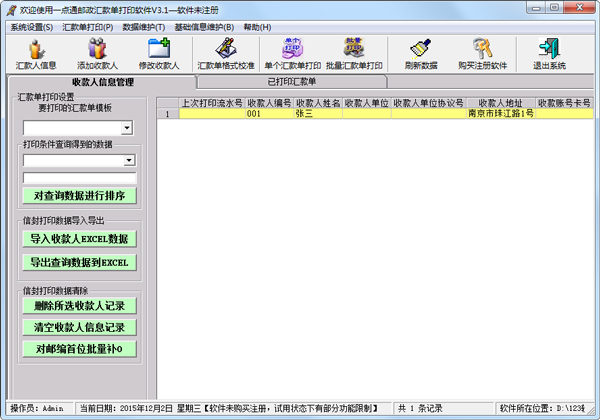600x420 pixels.
Task: Open the 汇款人信息 toolbar icon
Action: click(x=36, y=54)
